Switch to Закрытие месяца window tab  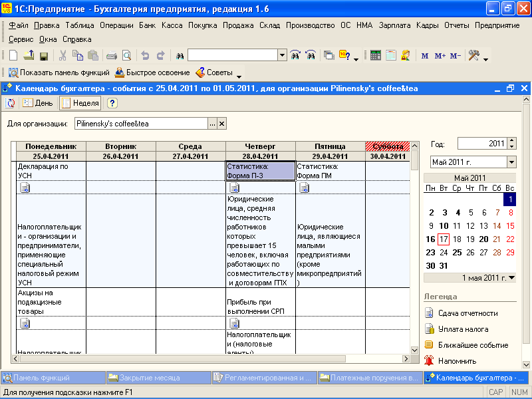159,378
